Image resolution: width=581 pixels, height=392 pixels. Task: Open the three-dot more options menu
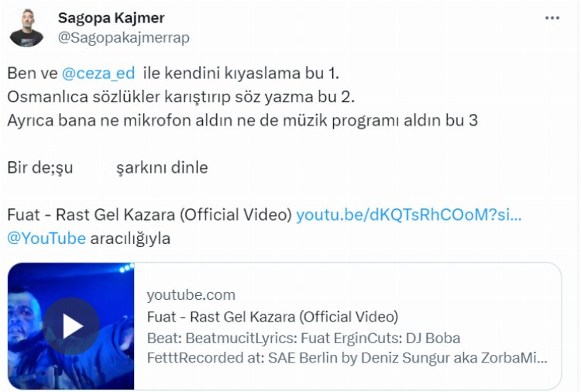pos(552,18)
